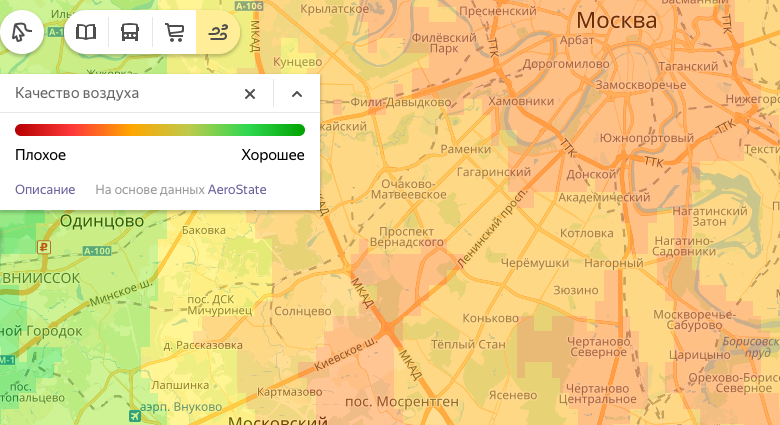Click the Ясенево district label
Viewport: 780px width, 425px height.
point(513,395)
